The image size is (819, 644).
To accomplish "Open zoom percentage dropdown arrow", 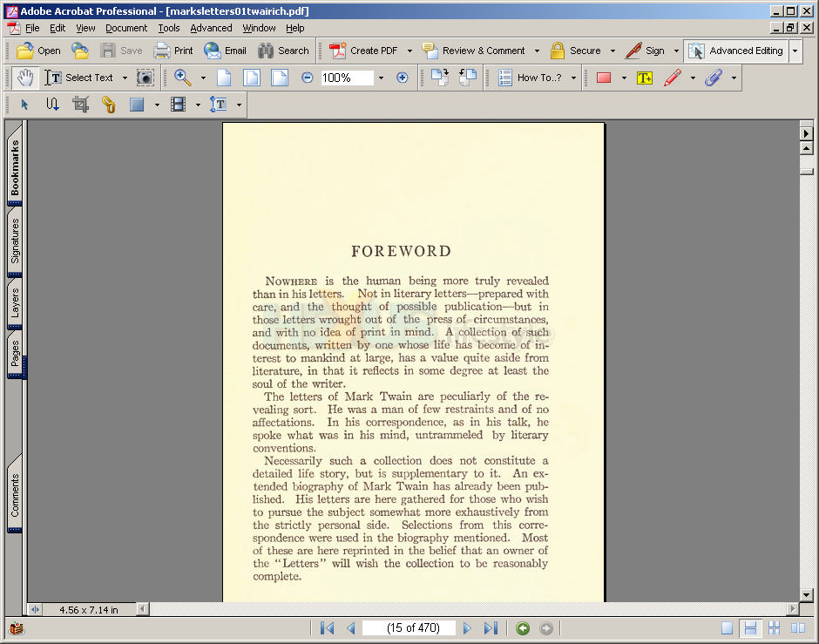I will pyautogui.click(x=381, y=78).
